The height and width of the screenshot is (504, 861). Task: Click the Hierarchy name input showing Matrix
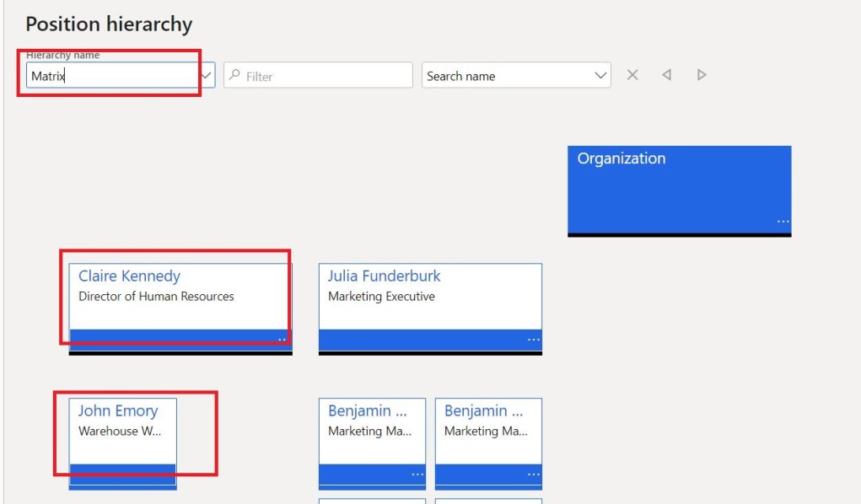[x=110, y=75]
